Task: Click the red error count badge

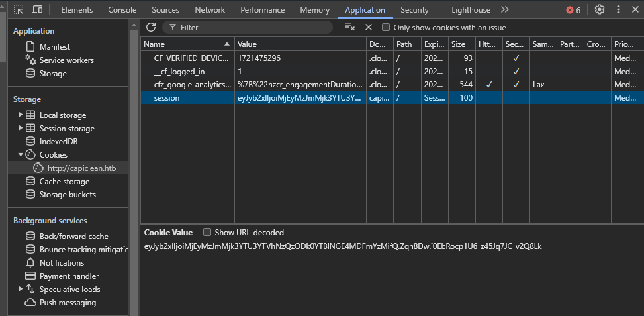Action: 573,10
